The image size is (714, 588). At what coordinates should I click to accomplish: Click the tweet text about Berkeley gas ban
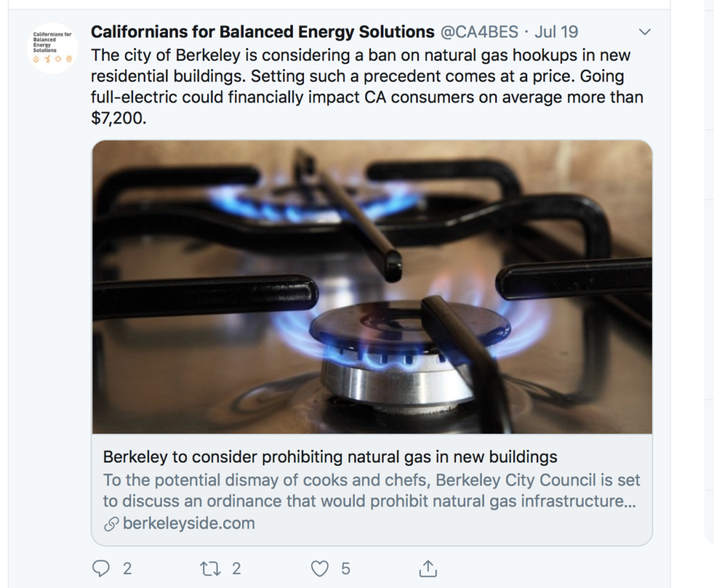point(367,86)
